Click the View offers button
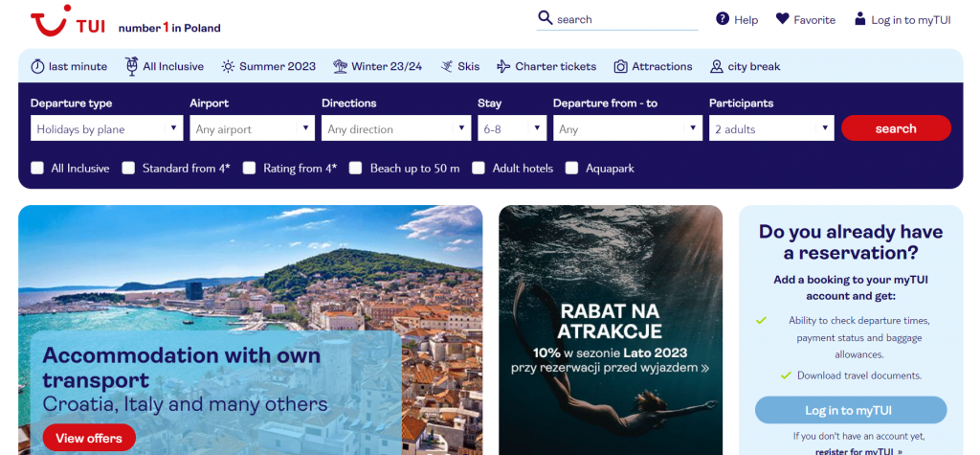This screenshot has width=980, height=455. (x=89, y=438)
